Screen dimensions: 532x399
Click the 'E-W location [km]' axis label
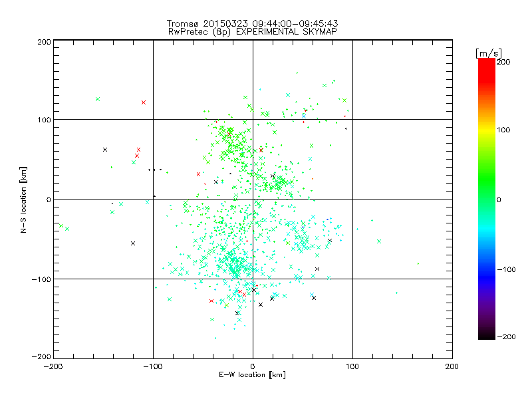(x=252, y=375)
